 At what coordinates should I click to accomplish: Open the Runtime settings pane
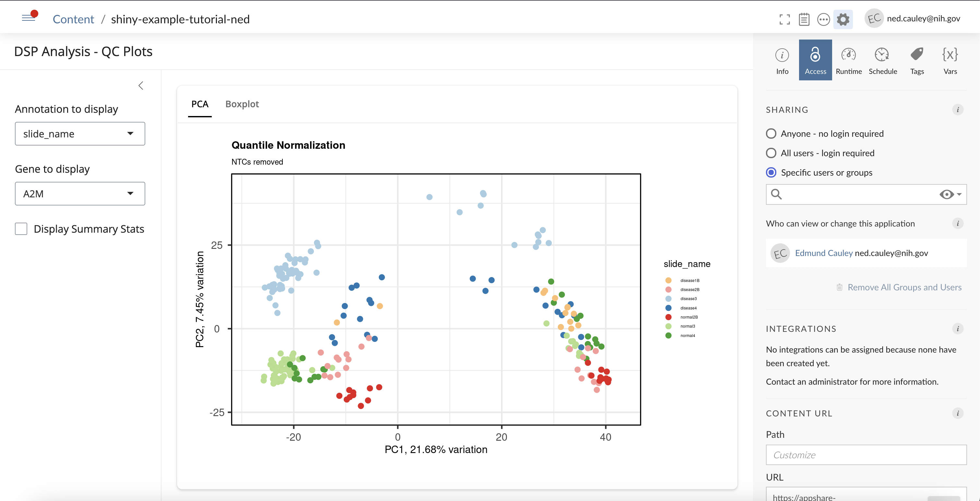click(x=848, y=60)
